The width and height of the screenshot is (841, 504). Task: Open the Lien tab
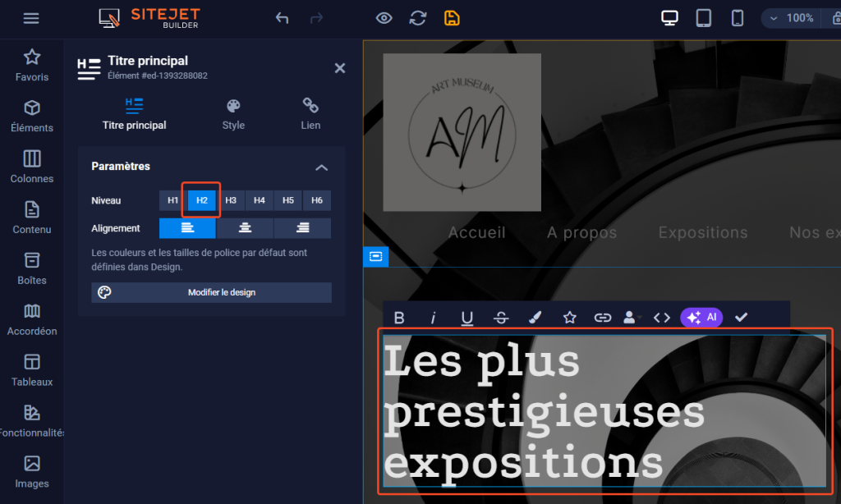pyautogui.click(x=310, y=113)
